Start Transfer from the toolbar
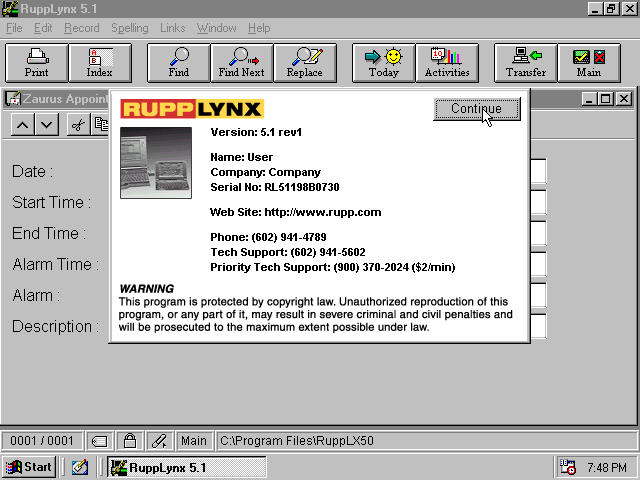640x480 pixels. (x=526, y=63)
